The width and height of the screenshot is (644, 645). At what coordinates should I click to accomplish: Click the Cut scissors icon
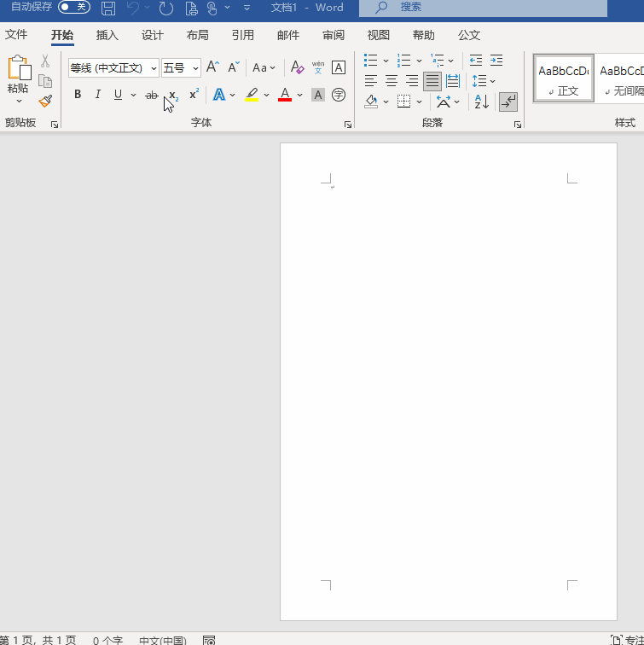[45, 61]
